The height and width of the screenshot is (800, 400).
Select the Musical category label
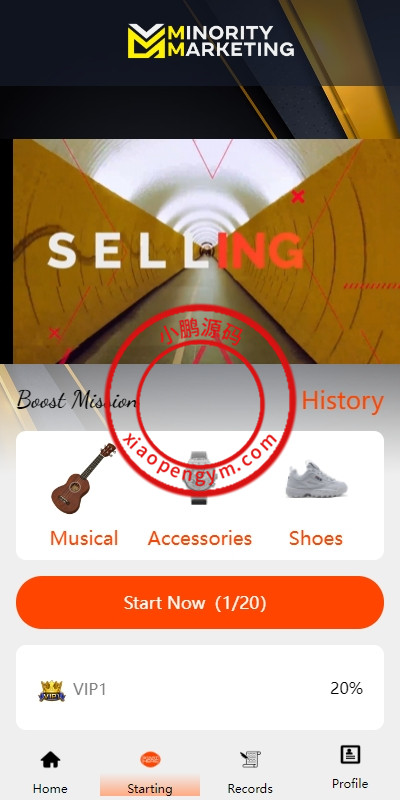pyautogui.click(x=84, y=538)
